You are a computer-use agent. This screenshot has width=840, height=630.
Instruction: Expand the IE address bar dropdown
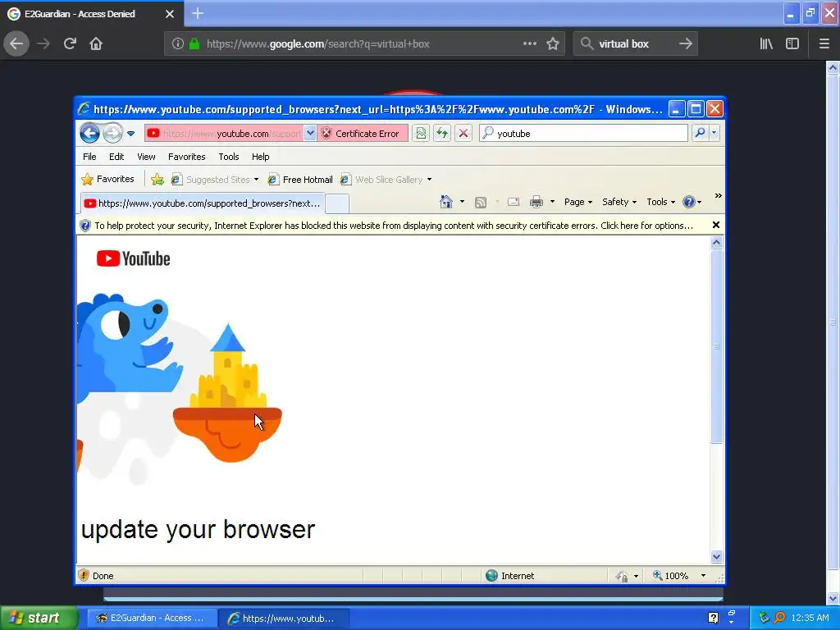pos(310,134)
